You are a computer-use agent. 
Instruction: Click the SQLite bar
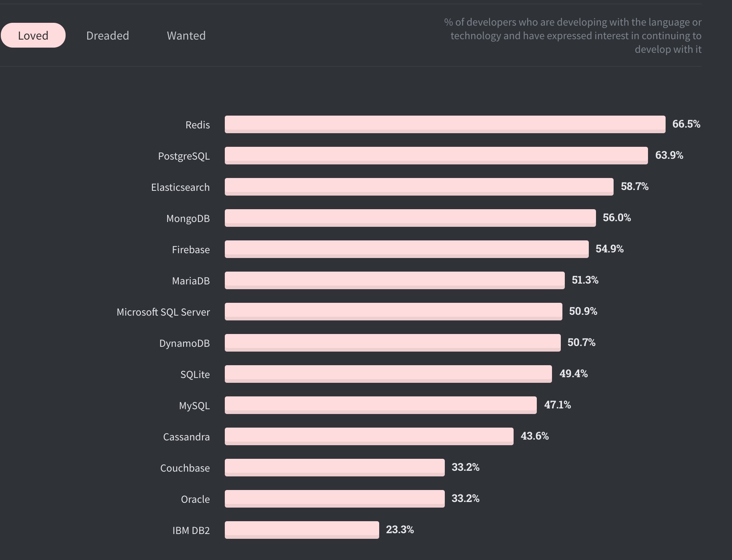tap(388, 374)
